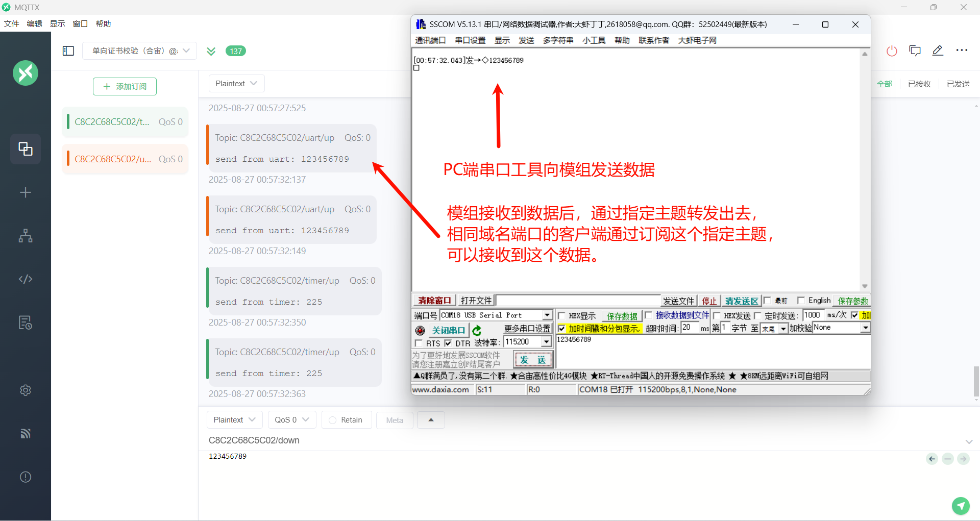This screenshot has height=521, width=980.
Task: Switch to the 已接收 message filter tab
Action: click(x=919, y=84)
